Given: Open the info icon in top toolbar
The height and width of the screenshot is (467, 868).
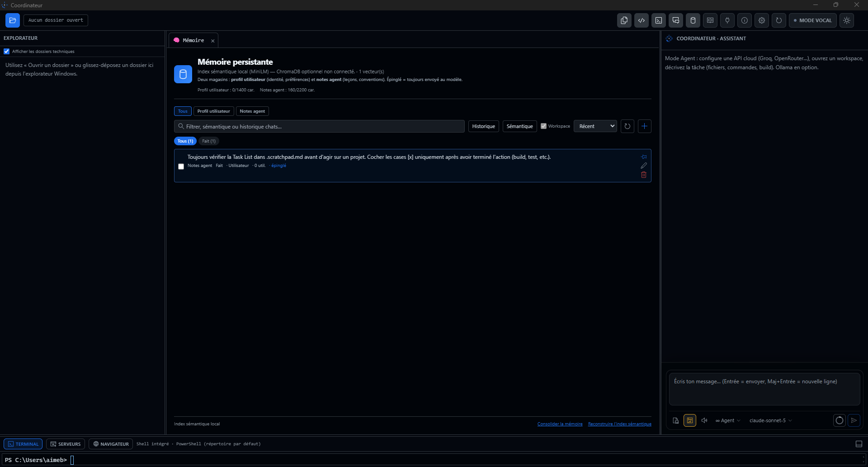Looking at the screenshot, I should (745, 20).
